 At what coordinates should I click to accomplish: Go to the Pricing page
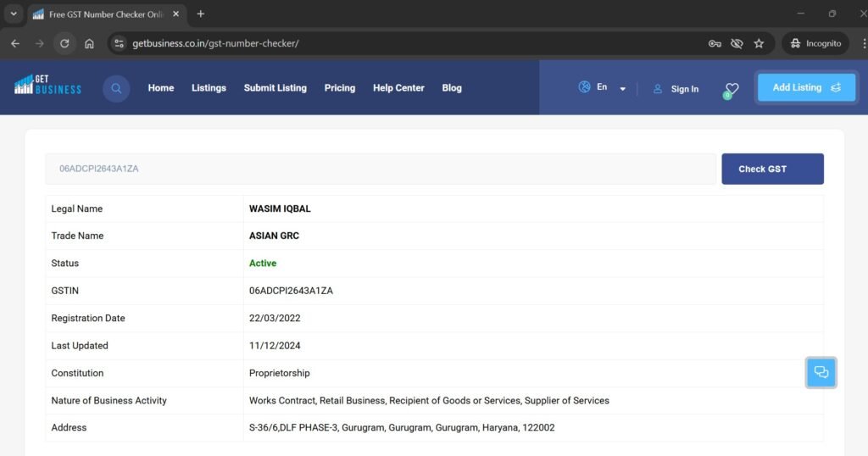coord(339,88)
